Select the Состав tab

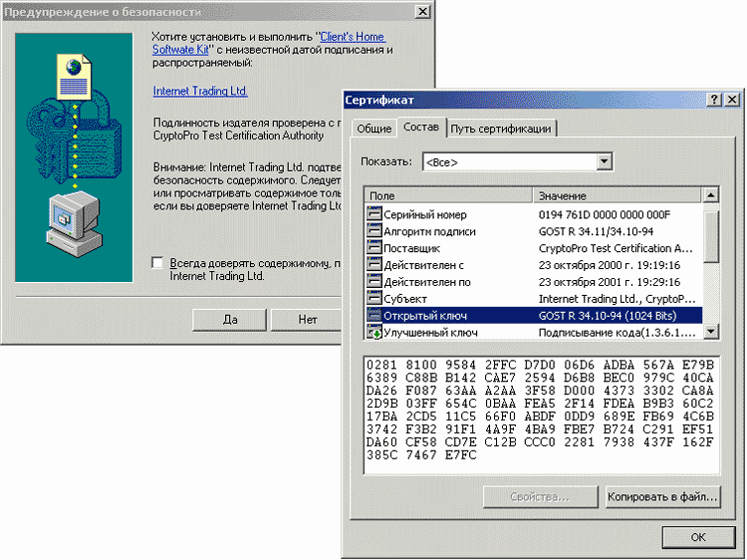point(421,127)
